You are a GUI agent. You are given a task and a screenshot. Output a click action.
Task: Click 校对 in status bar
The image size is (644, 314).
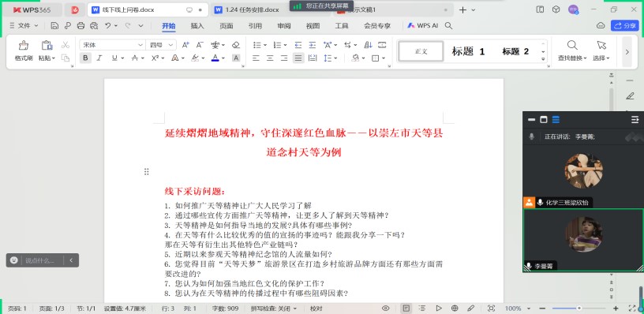[316, 308]
